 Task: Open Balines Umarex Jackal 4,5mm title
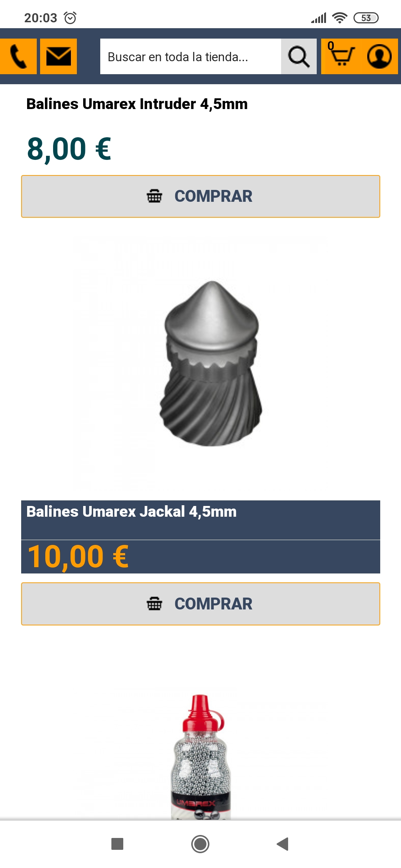point(131,512)
